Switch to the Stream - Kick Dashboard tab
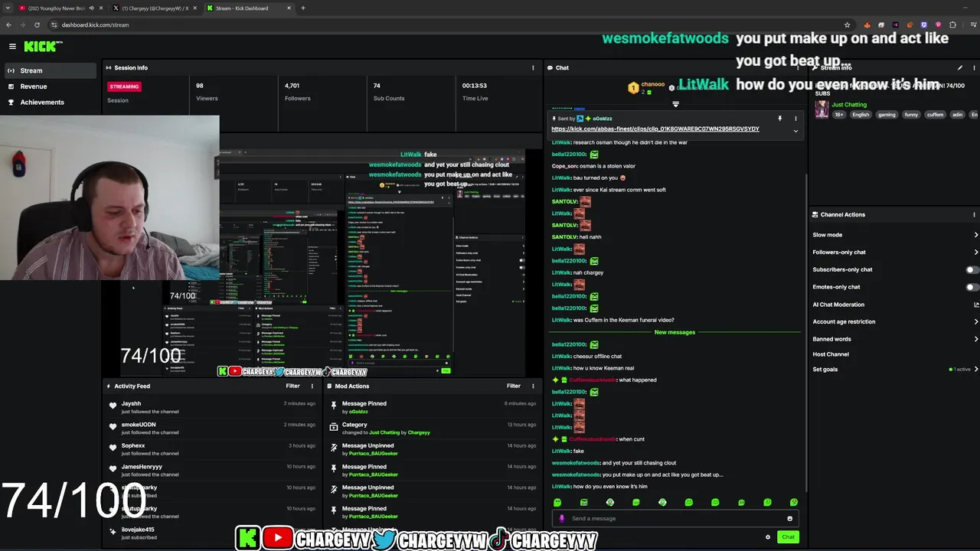 click(x=249, y=8)
